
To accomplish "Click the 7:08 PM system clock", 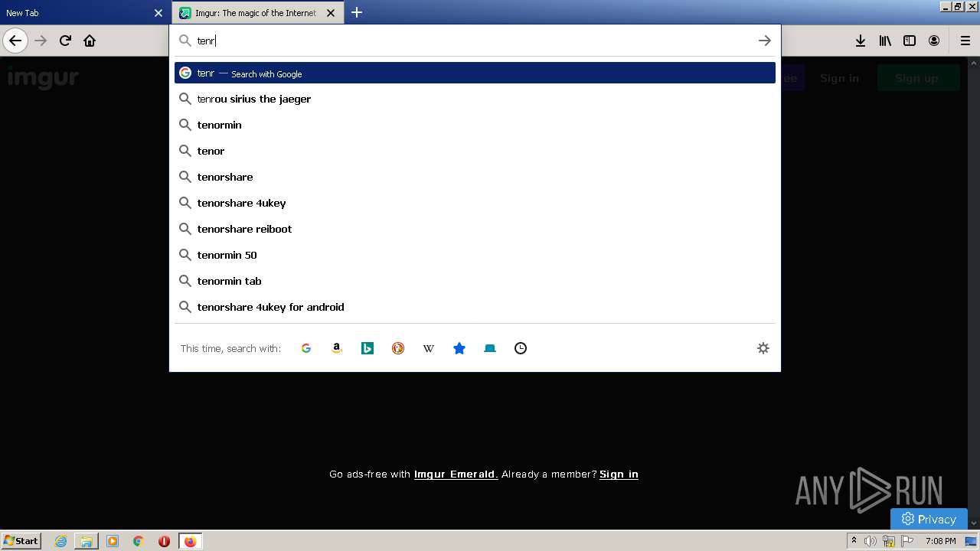I will pos(940,541).
